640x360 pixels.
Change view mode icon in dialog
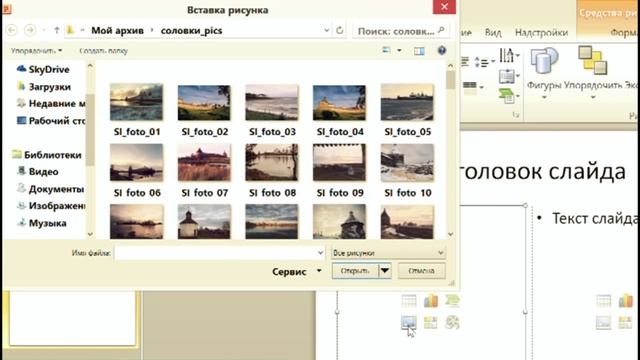pyautogui.click(x=386, y=50)
